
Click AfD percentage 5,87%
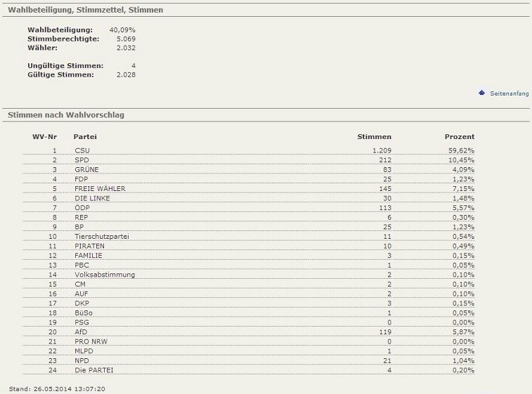click(463, 331)
